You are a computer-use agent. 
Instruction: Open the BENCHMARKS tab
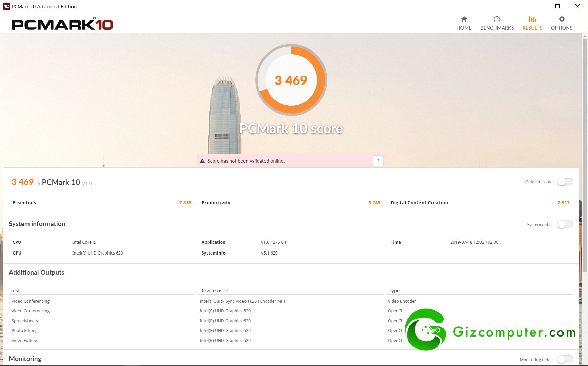(497, 23)
